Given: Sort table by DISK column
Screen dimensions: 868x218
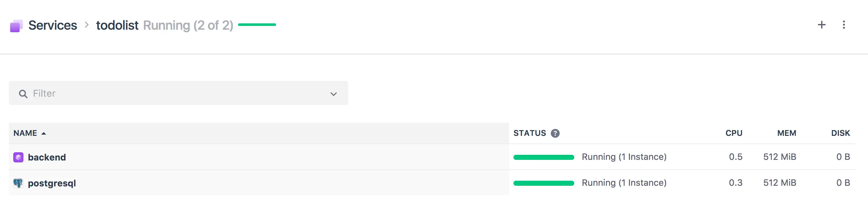Looking at the screenshot, I should point(840,133).
